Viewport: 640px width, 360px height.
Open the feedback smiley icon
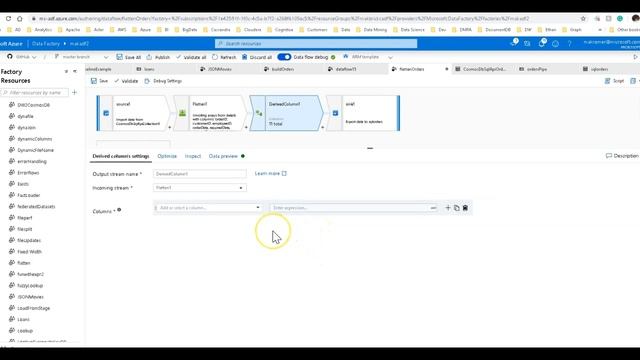pos(556,44)
